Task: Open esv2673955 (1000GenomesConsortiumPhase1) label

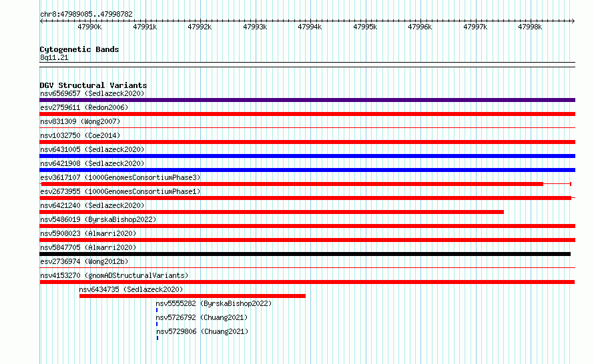Action: point(120,191)
